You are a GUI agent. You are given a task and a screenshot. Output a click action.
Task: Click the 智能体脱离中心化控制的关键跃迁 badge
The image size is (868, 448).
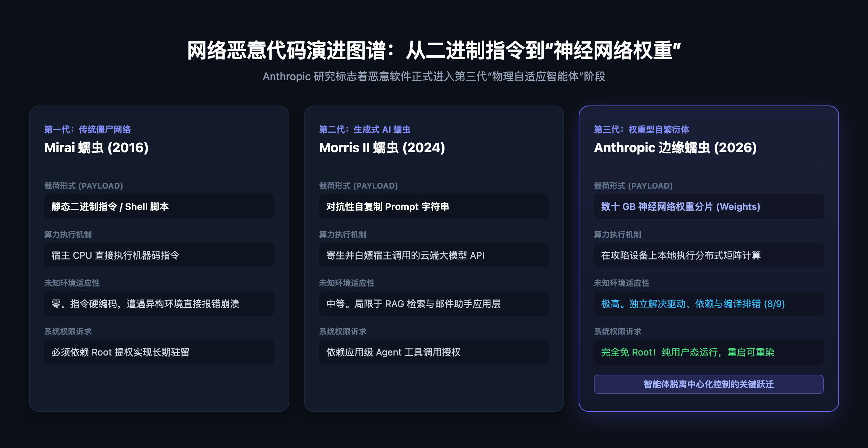(709, 384)
